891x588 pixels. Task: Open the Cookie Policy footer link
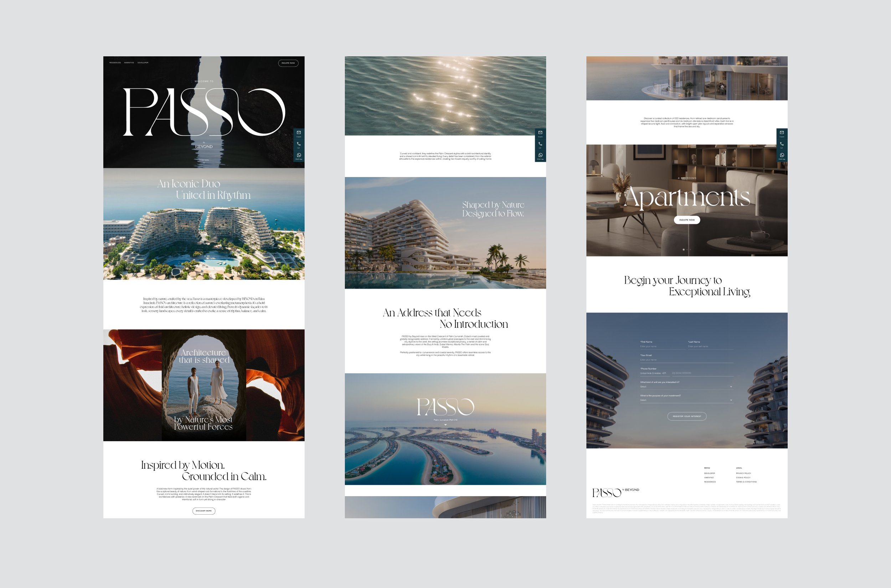pos(743,477)
